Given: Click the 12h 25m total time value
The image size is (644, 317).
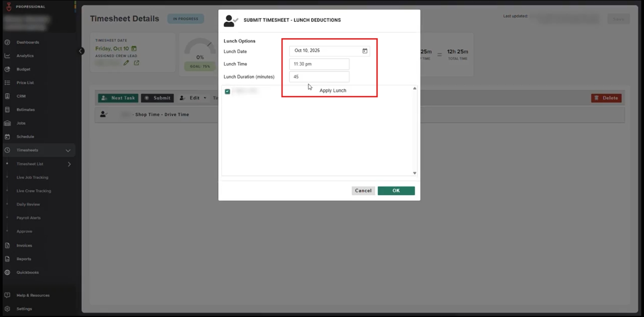Looking at the screenshot, I should point(457,52).
